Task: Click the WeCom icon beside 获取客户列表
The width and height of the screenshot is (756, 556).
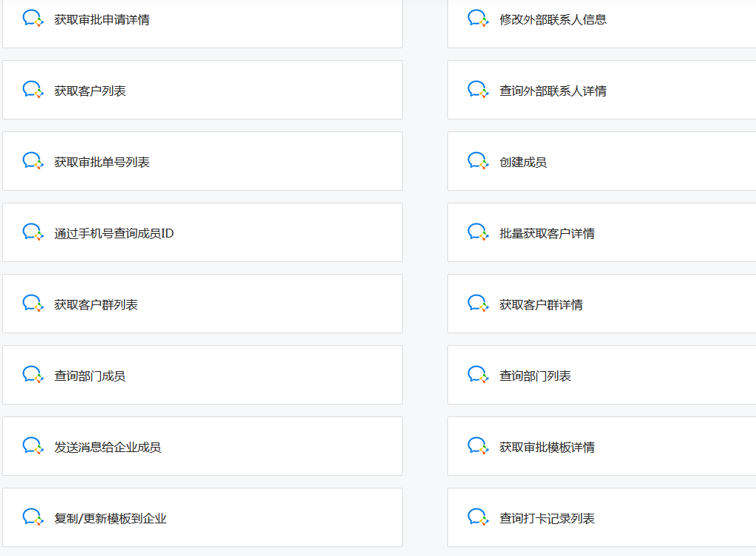Action: click(33, 90)
